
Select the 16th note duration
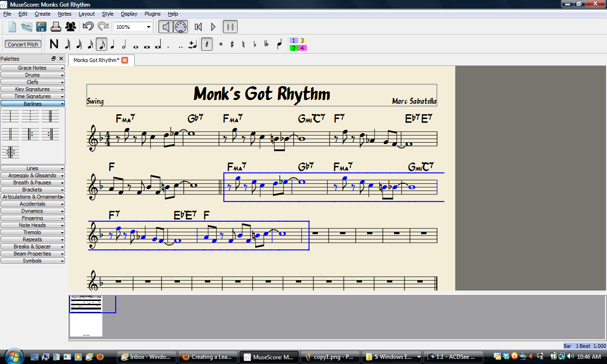pyautogui.click(x=90, y=45)
